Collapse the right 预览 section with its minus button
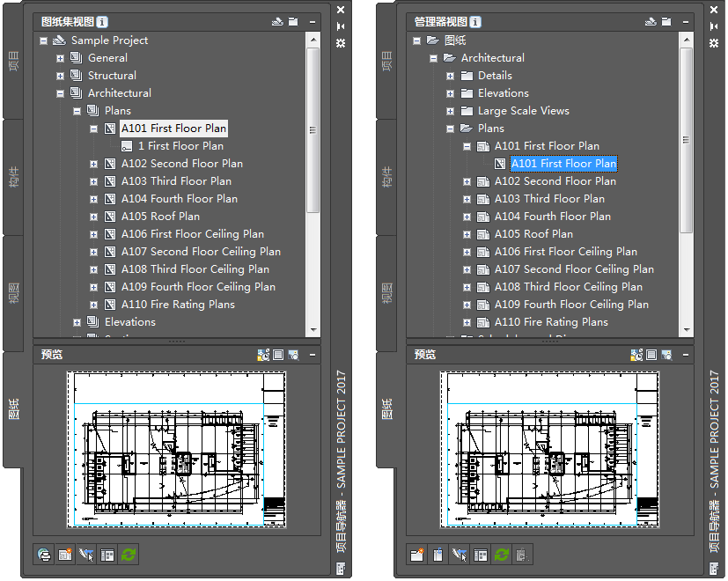The height and width of the screenshot is (581, 728). tap(686, 356)
